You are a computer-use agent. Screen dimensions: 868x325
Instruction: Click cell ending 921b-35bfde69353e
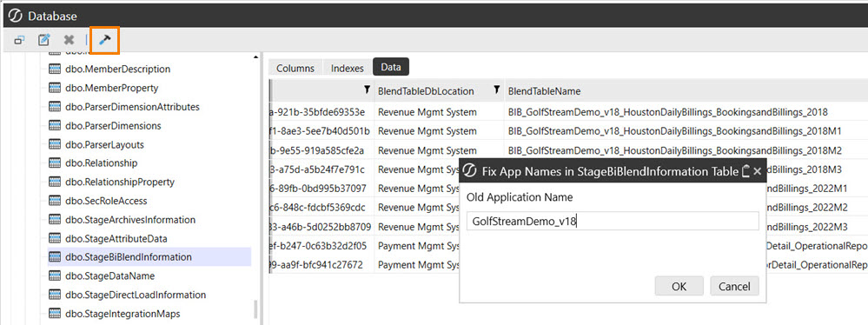pos(321,112)
